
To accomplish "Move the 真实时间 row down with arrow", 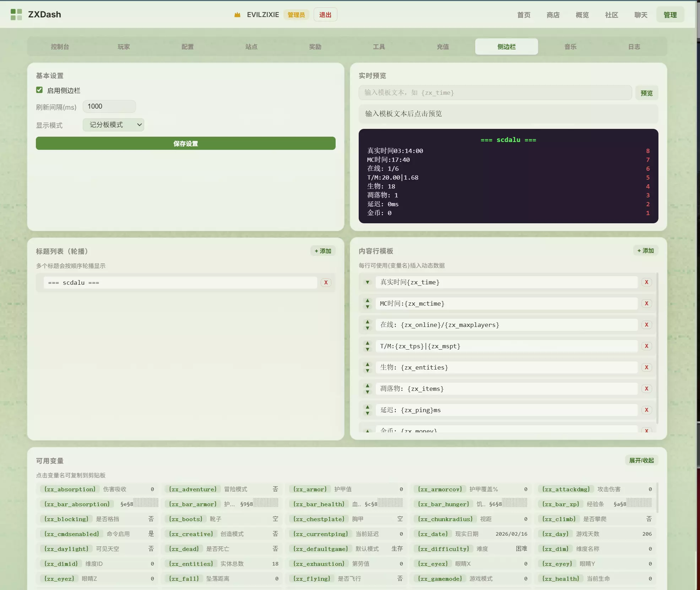I will pyautogui.click(x=368, y=282).
